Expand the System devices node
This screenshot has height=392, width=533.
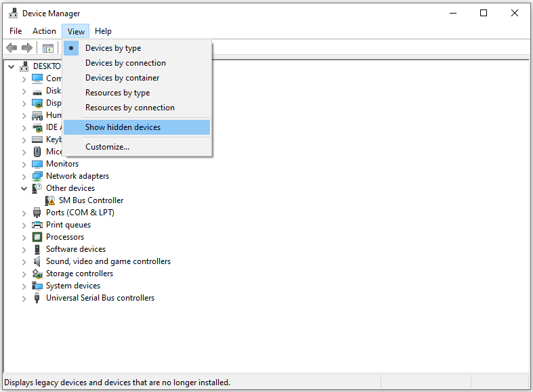tap(24, 286)
